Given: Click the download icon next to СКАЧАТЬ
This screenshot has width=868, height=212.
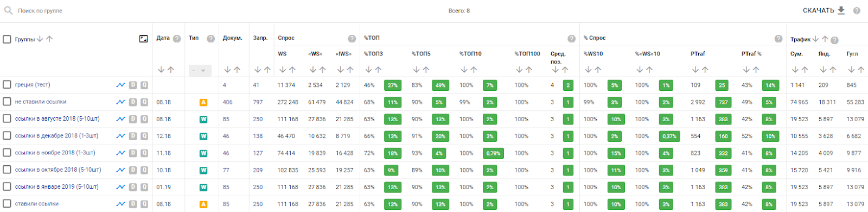Looking at the screenshot, I should coord(841,10).
